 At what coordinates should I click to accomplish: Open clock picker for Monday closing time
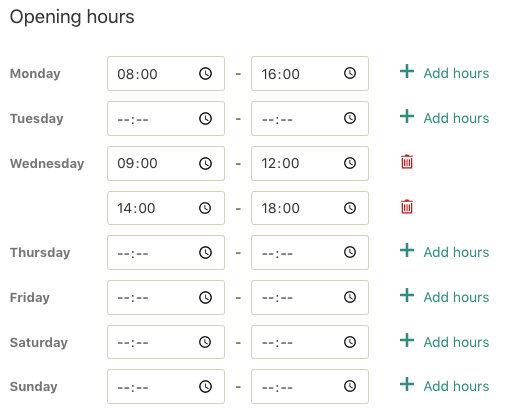click(350, 73)
